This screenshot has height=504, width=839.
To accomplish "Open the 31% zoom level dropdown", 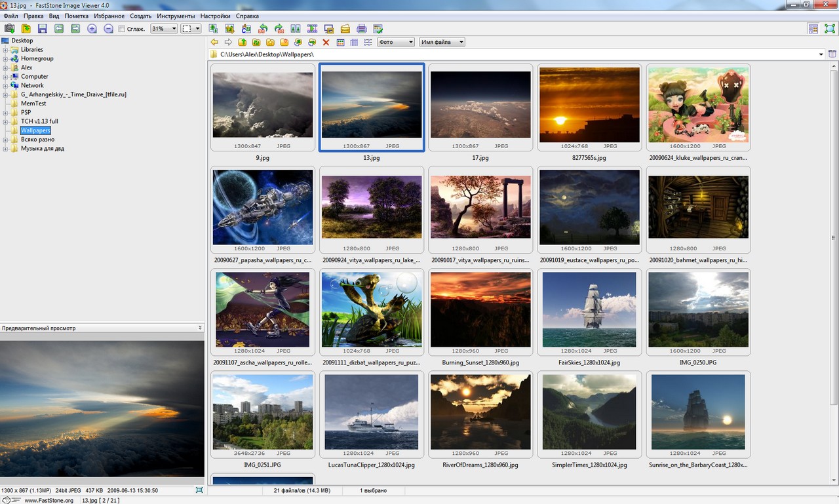I will (x=164, y=28).
